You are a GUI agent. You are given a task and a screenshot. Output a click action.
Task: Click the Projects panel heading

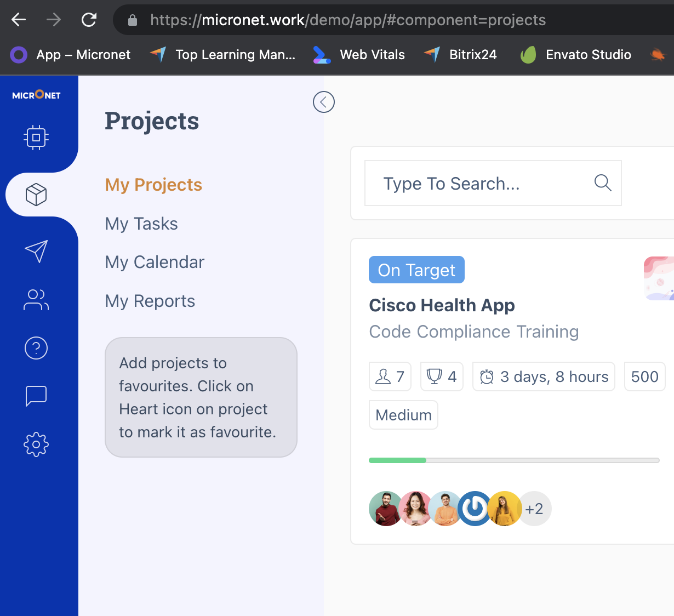point(152,121)
